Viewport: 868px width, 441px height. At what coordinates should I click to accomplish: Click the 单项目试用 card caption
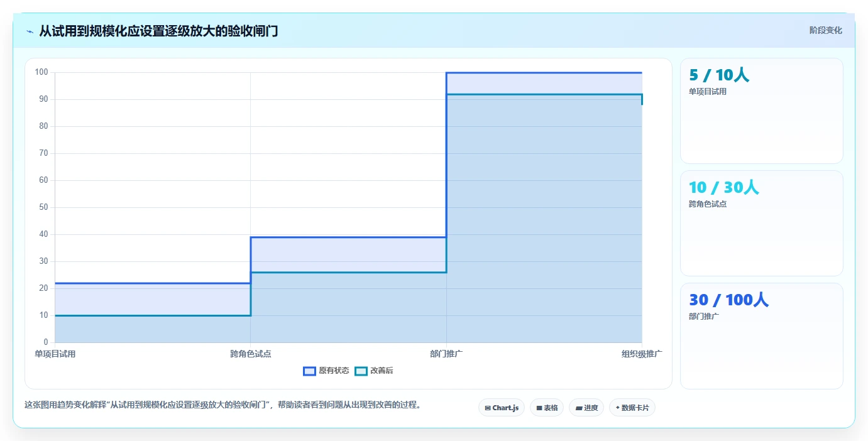pyautogui.click(x=708, y=92)
